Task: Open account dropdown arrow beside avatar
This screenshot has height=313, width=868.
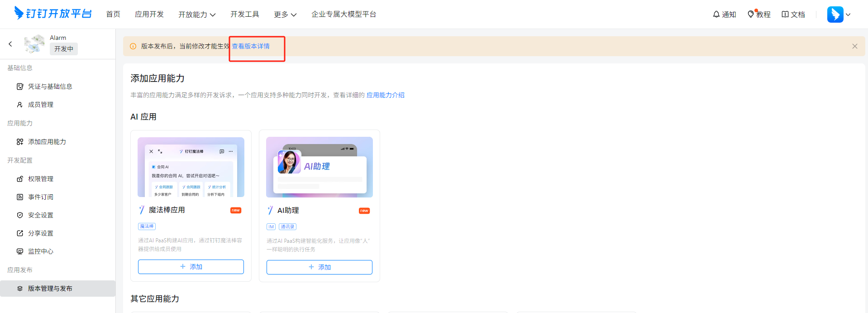Action: 848,14
